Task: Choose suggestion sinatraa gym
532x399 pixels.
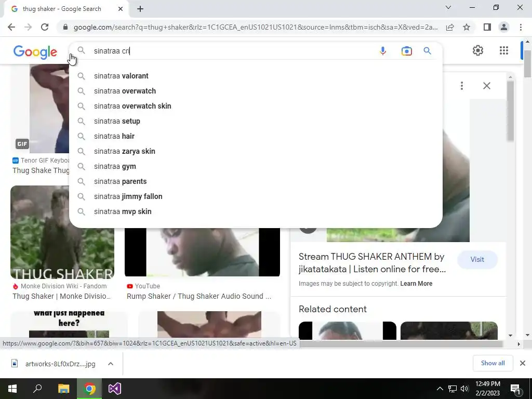Action: pyautogui.click(x=256, y=166)
